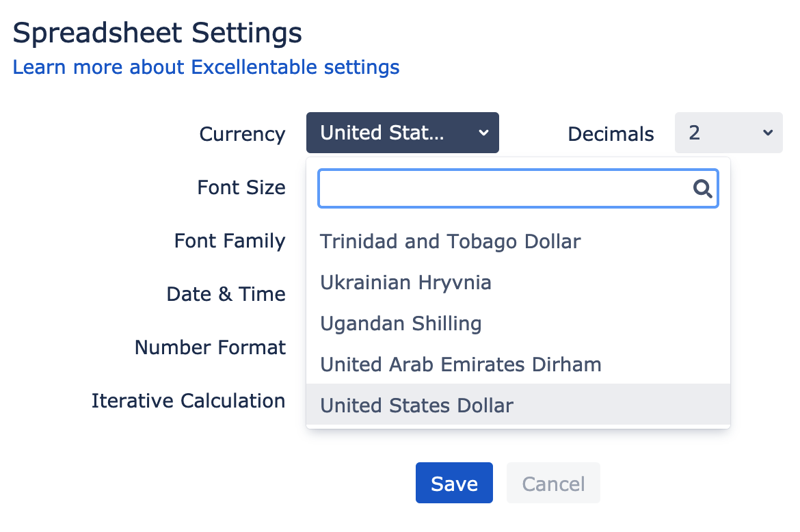Cancel the spreadsheet settings changes
The width and height of the screenshot is (800, 532).
point(553,483)
